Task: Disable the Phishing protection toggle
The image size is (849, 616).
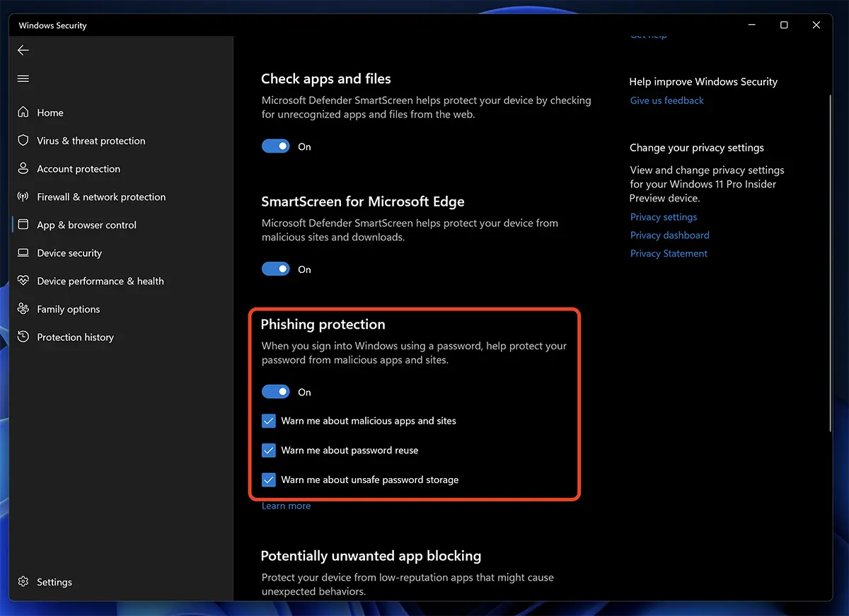Action: [x=276, y=392]
